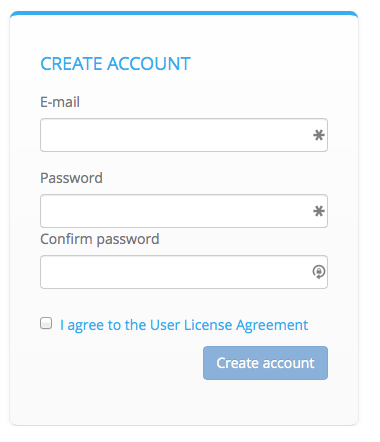The height and width of the screenshot is (442, 380).
Task: Click empty space left of Create account button
Action: pyautogui.click(x=120, y=363)
